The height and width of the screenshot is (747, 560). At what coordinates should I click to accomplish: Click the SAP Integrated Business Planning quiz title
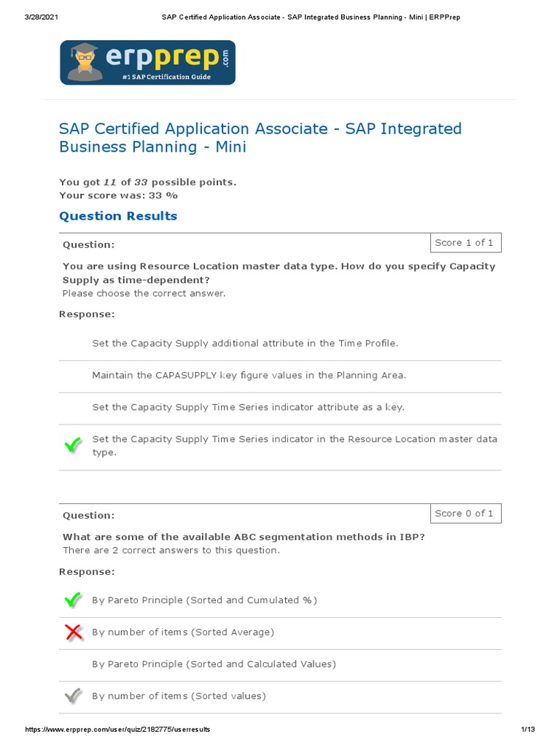[260, 138]
